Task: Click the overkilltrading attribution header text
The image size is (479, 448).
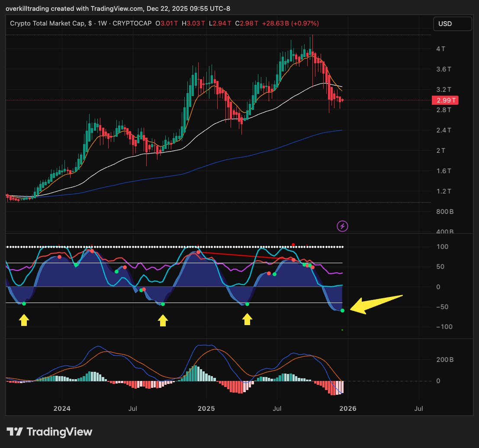Action: pyautogui.click(x=118, y=9)
